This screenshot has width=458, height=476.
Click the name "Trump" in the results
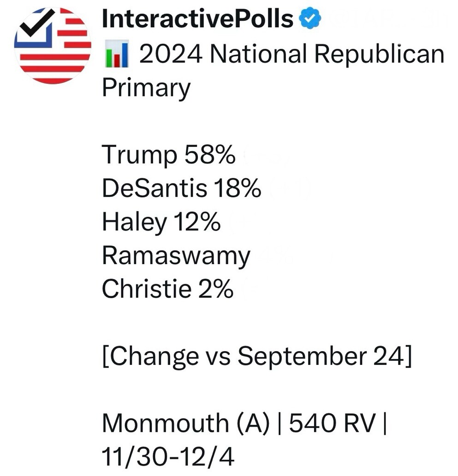coord(139,155)
